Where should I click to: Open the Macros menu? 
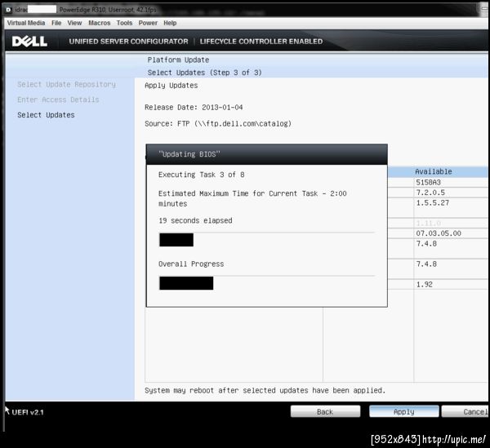100,23
